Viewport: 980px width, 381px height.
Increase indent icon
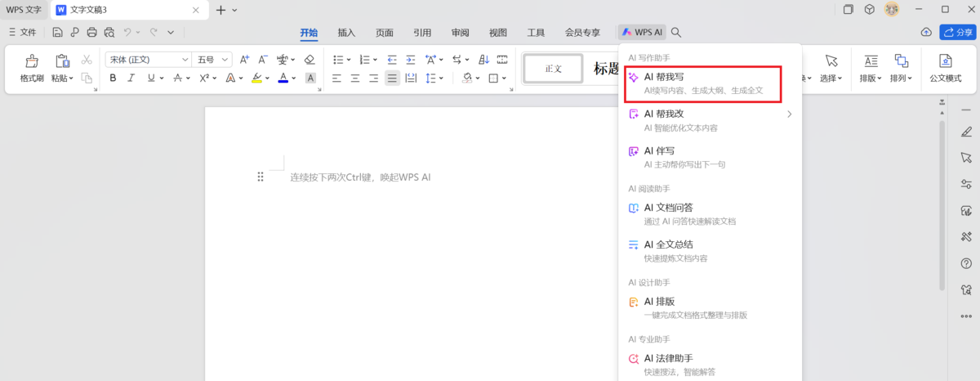pos(412,59)
